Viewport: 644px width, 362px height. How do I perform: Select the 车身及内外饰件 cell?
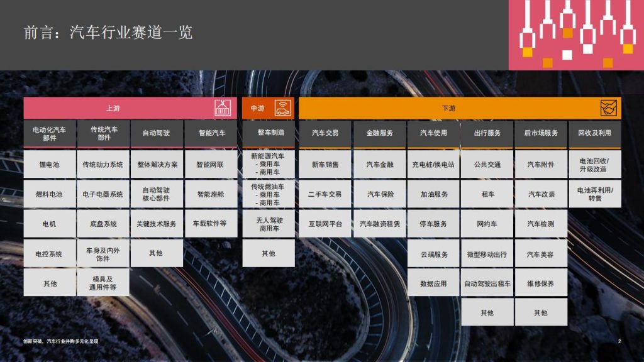[x=103, y=254]
